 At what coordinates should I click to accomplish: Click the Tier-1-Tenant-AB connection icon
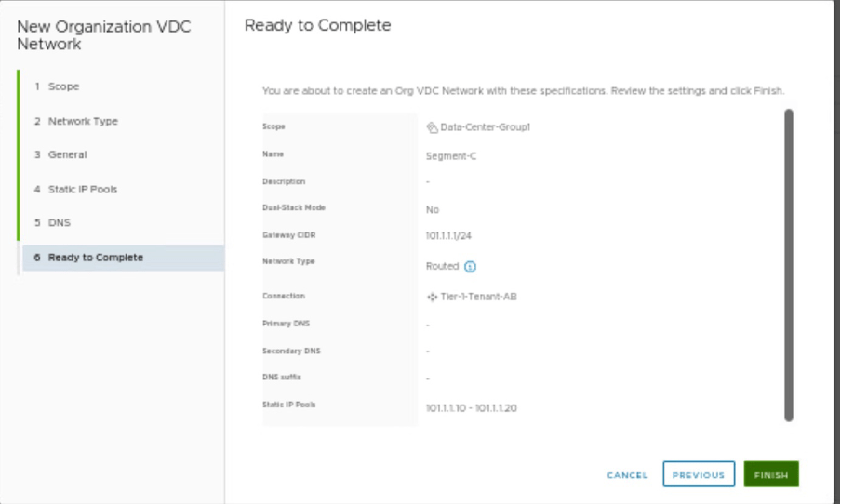[x=432, y=297]
